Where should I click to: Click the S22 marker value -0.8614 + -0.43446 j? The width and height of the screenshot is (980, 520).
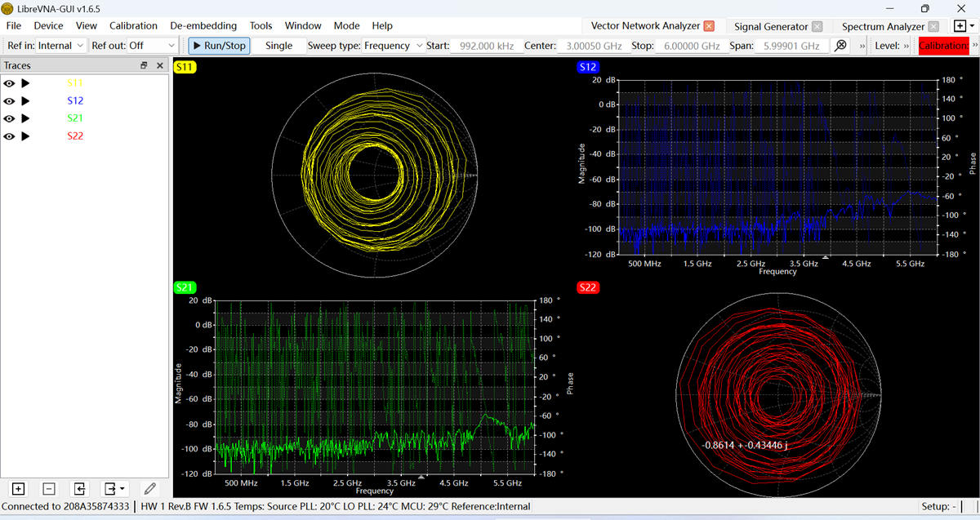click(x=744, y=445)
